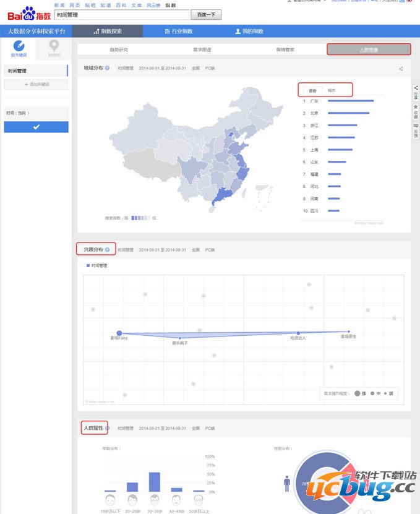
Task: Click the 反馈 feedback side button
Action: coord(415,130)
